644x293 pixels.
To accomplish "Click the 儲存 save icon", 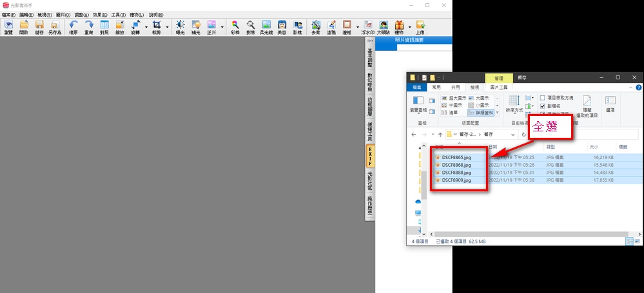I will [39, 26].
